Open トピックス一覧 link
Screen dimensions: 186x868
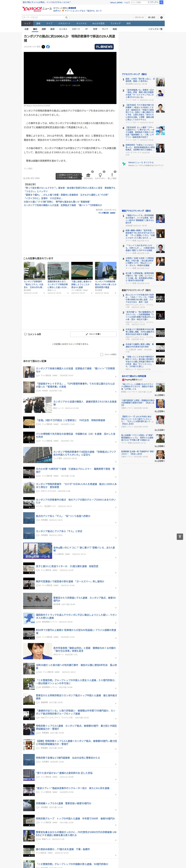[x=155, y=29]
